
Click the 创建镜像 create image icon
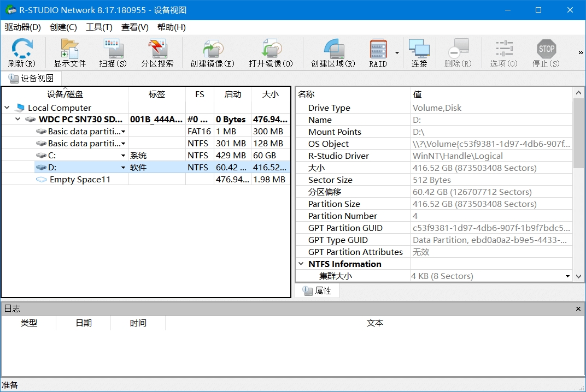tap(212, 52)
